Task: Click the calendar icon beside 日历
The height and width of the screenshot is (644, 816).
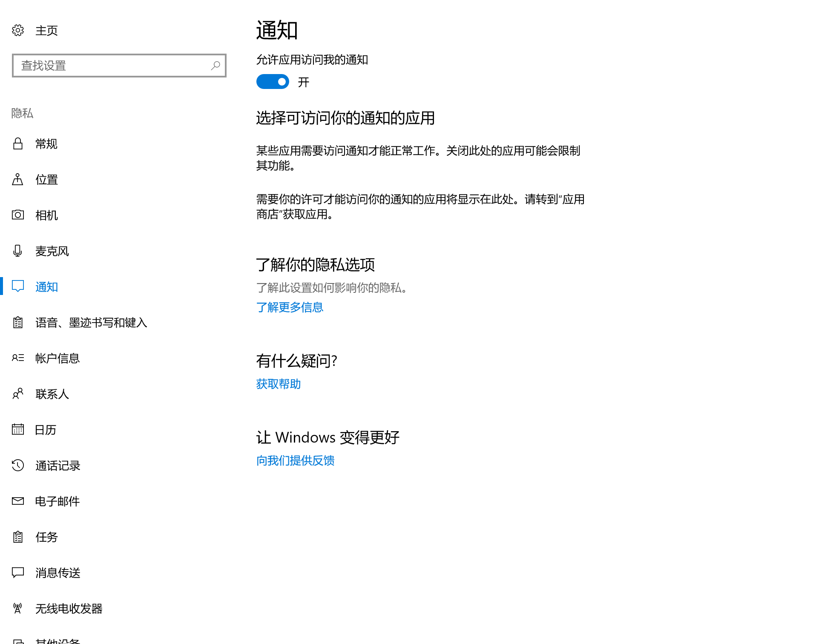Action: [18, 429]
